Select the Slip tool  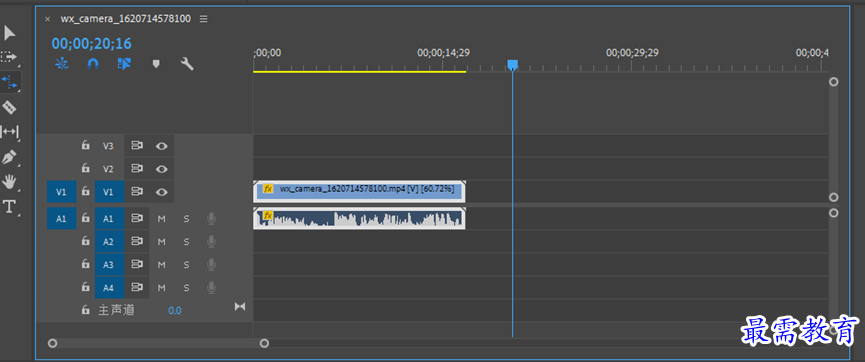point(9,131)
